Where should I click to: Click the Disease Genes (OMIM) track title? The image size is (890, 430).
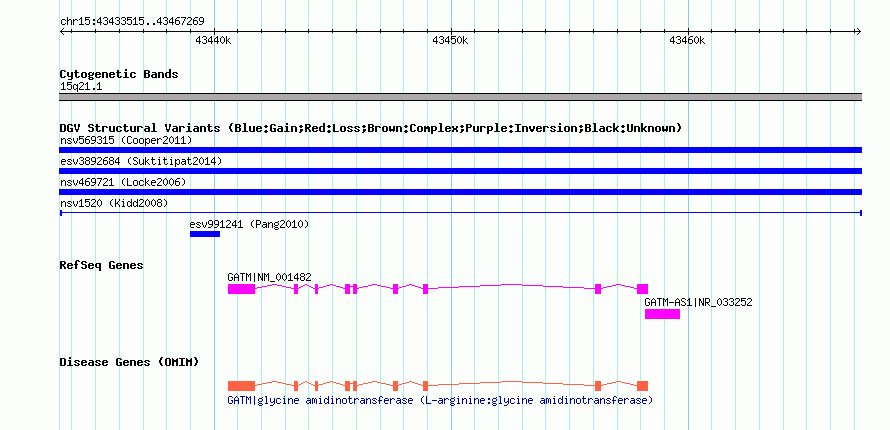pyautogui.click(x=129, y=362)
